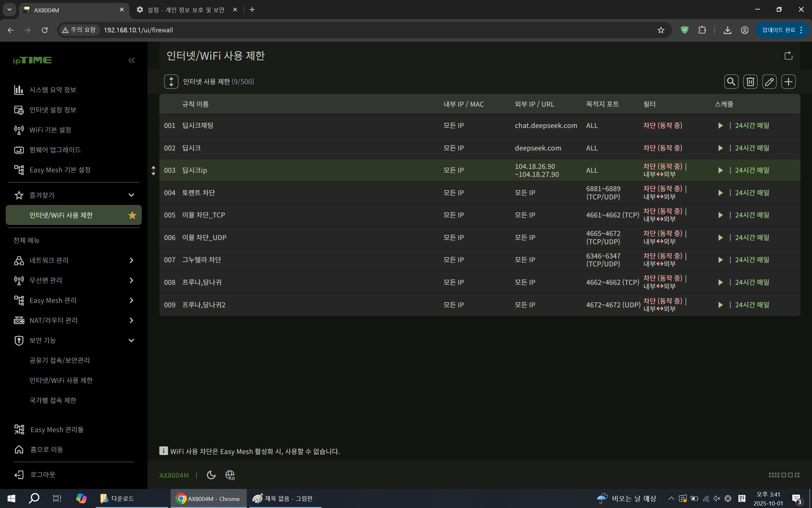Open Windows Start menu
This screenshot has height=508, width=812.
pyautogui.click(x=11, y=498)
